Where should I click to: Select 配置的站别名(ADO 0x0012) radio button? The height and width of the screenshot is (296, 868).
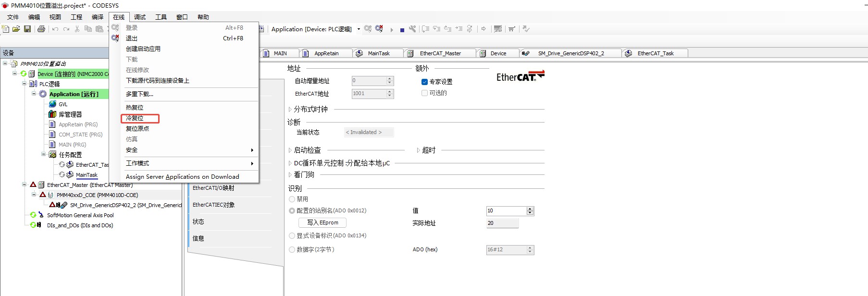coord(292,210)
